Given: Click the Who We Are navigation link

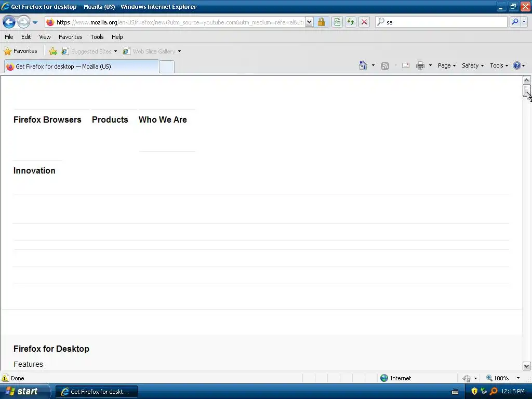Looking at the screenshot, I should pos(163,120).
